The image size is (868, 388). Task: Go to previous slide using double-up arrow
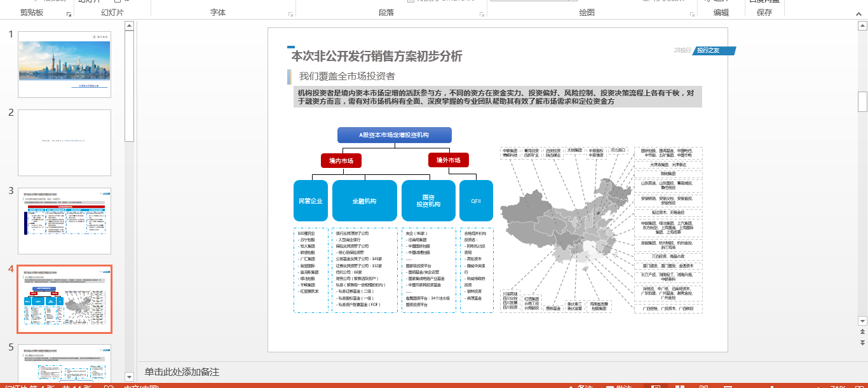(862, 333)
